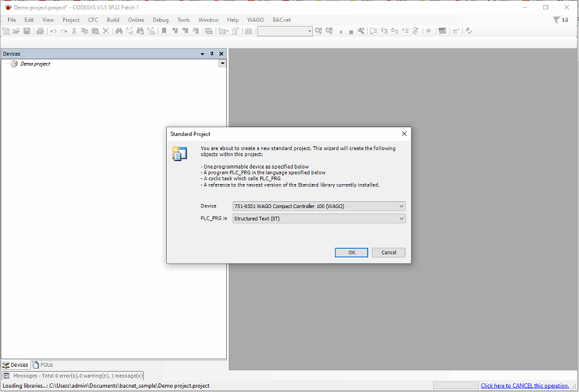
Task: Open the toolbar application combo box
Action: [x=285, y=31]
